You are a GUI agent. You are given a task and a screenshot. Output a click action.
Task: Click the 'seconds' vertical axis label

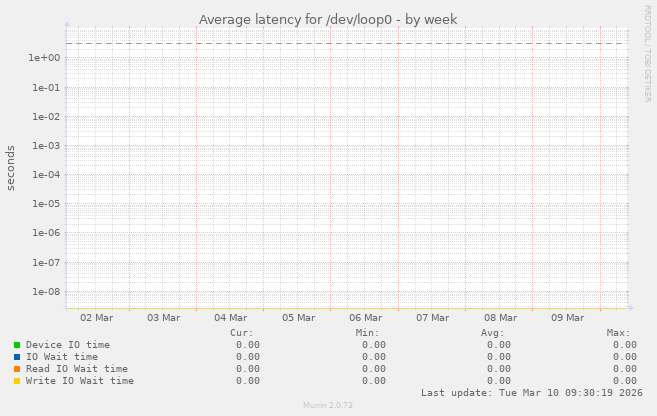pos(10,168)
